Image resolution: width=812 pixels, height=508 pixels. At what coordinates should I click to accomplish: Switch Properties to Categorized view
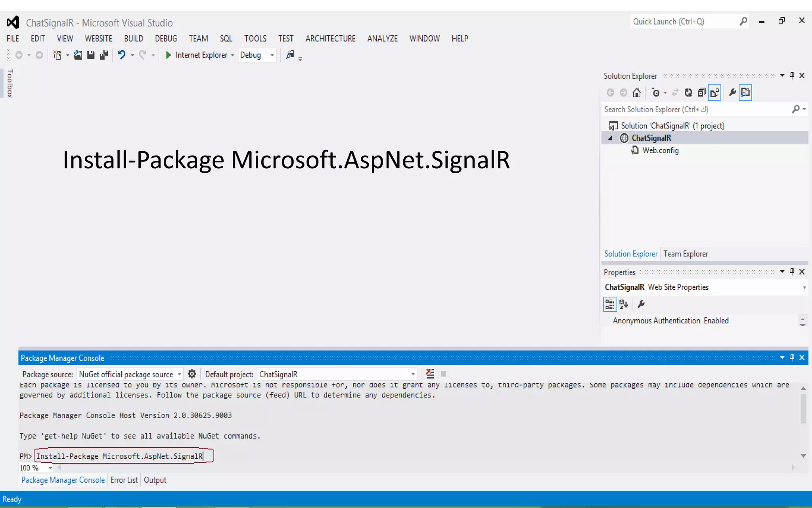tap(610, 304)
